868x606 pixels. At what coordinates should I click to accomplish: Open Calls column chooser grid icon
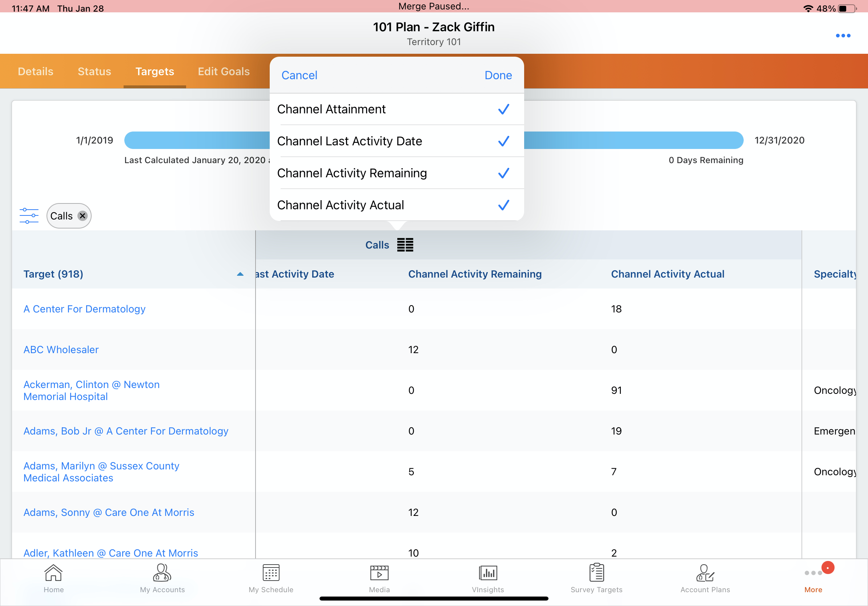tap(405, 245)
